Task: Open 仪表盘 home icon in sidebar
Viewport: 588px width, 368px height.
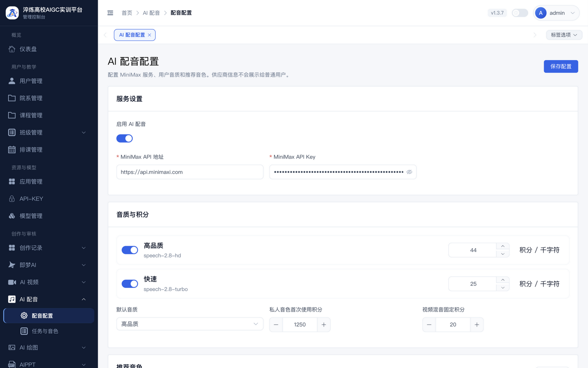Action: pos(12,49)
